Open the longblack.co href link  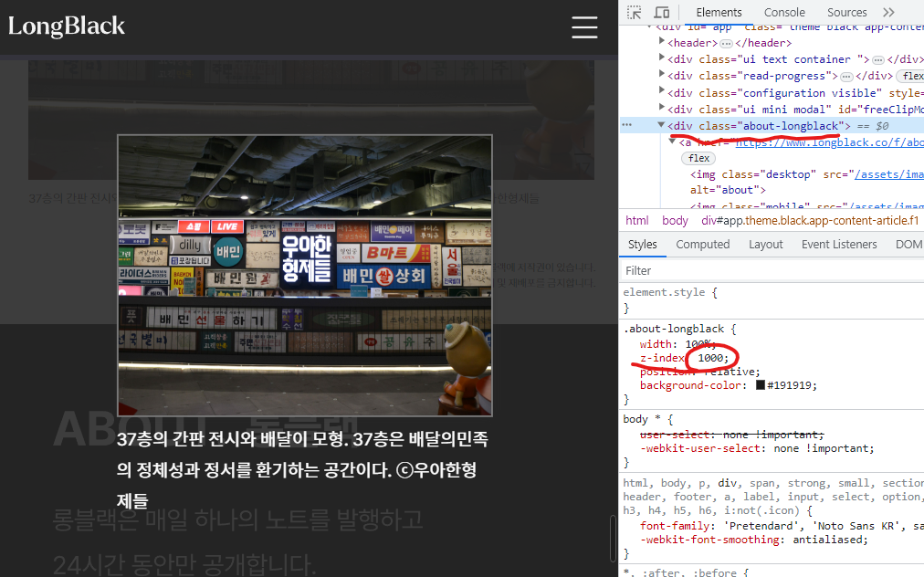(830, 142)
